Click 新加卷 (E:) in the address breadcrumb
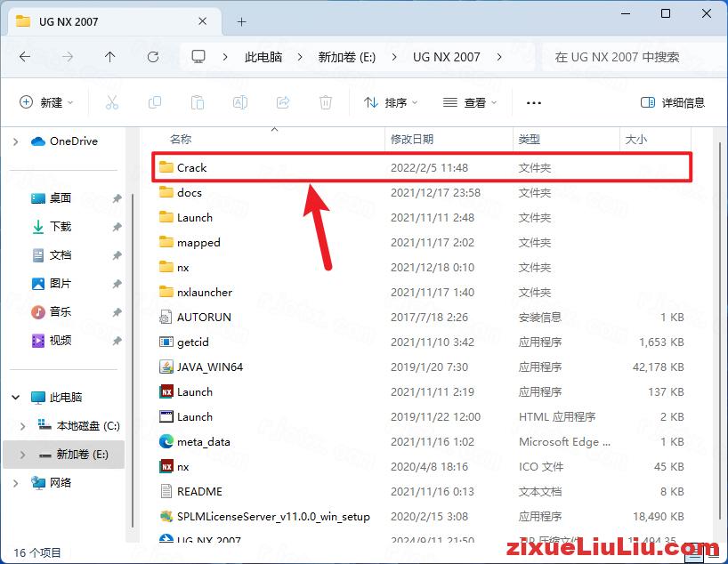The width and height of the screenshot is (728, 564). (x=347, y=57)
